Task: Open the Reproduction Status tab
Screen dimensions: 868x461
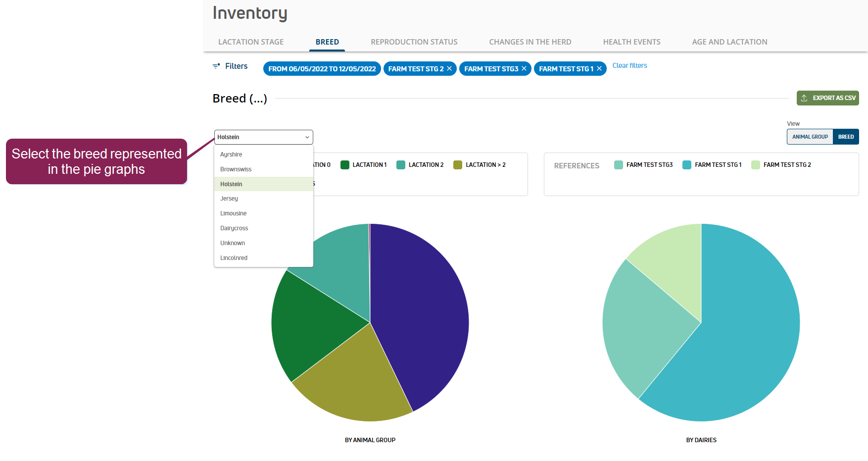Action: click(414, 42)
